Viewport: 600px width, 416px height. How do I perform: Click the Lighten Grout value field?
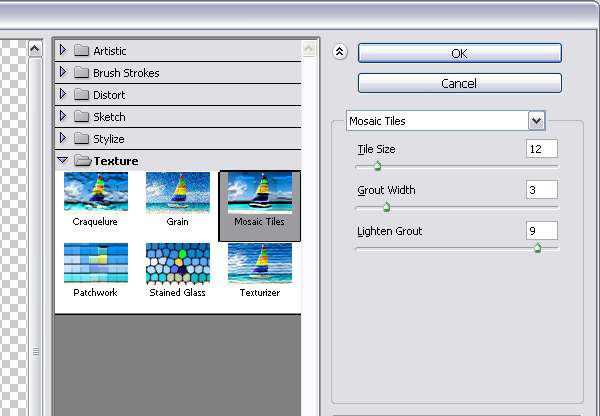click(x=541, y=231)
